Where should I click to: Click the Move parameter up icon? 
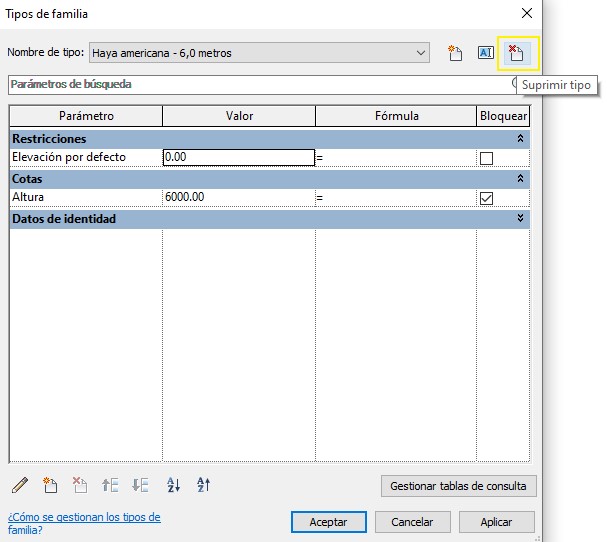(111, 485)
